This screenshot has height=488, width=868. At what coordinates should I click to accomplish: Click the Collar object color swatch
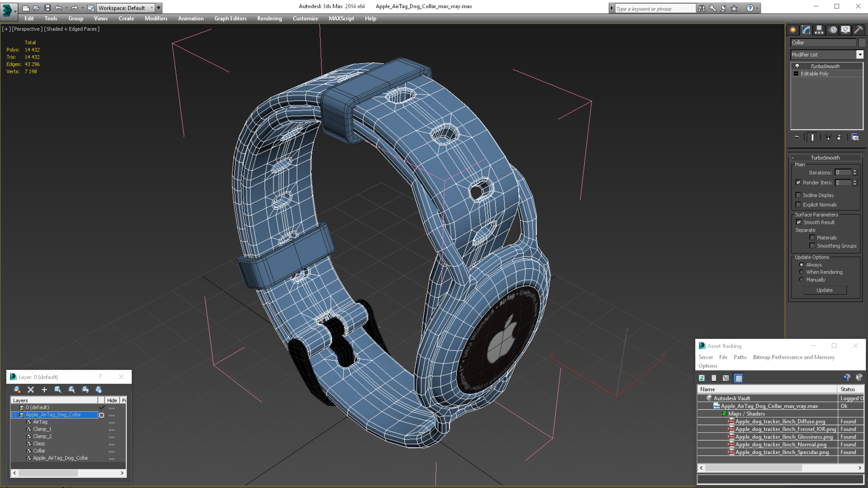click(x=862, y=42)
